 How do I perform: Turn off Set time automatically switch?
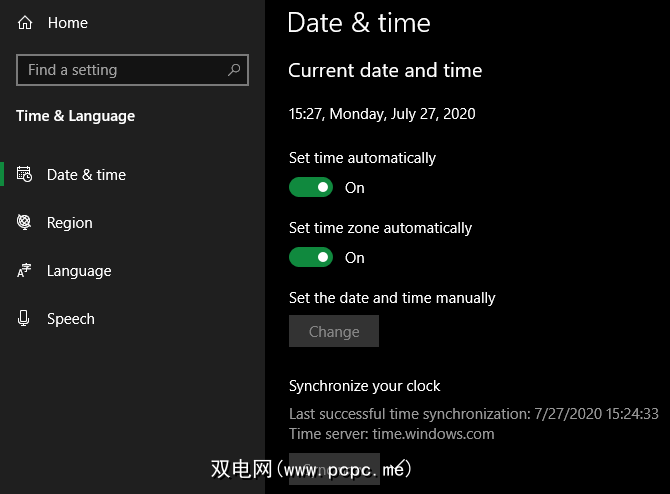coord(311,187)
